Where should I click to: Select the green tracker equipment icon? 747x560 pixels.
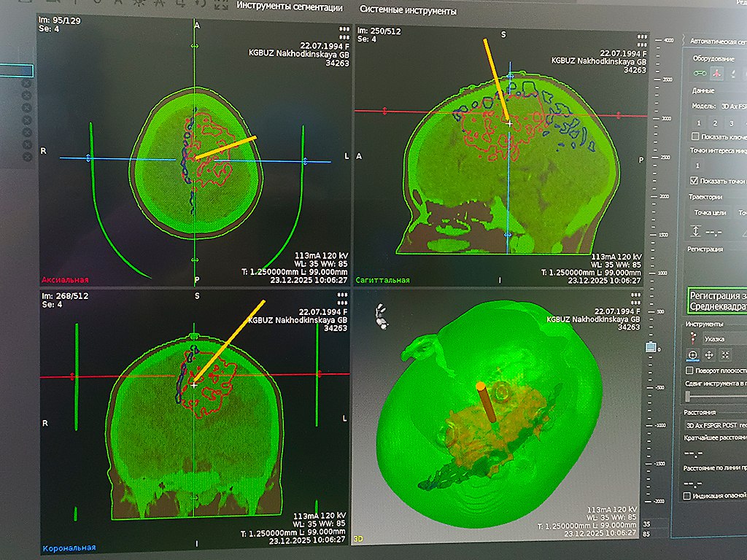tap(700, 73)
